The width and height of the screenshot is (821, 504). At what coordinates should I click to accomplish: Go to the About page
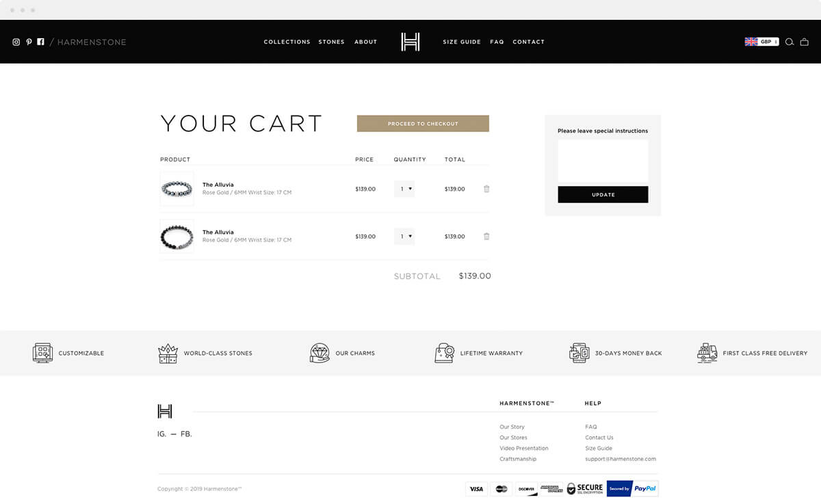tap(366, 42)
